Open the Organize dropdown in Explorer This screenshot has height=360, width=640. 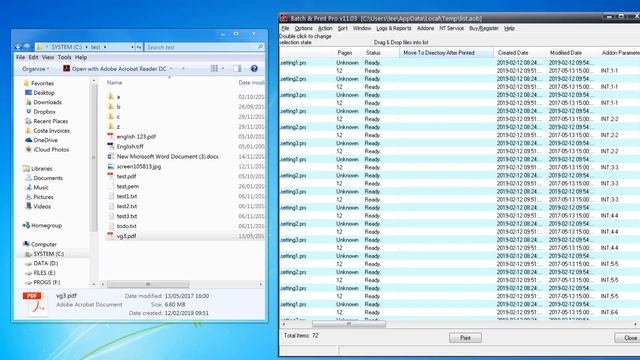(36, 69)
